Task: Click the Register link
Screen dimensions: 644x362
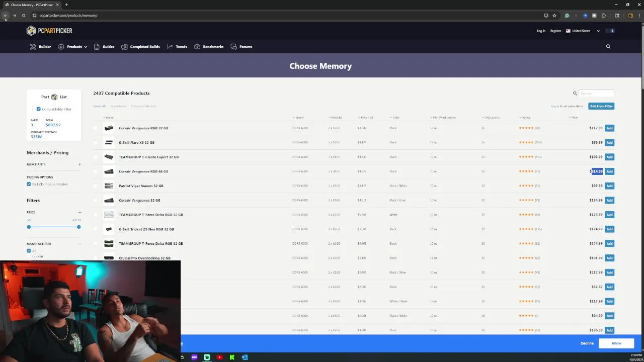Action: (555, 31)
